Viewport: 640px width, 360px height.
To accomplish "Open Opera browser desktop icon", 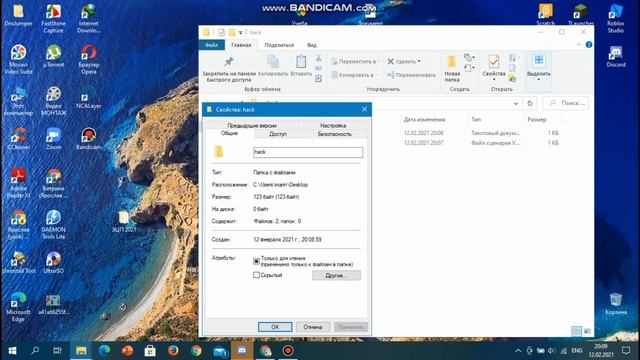I will tap(89, 59).
